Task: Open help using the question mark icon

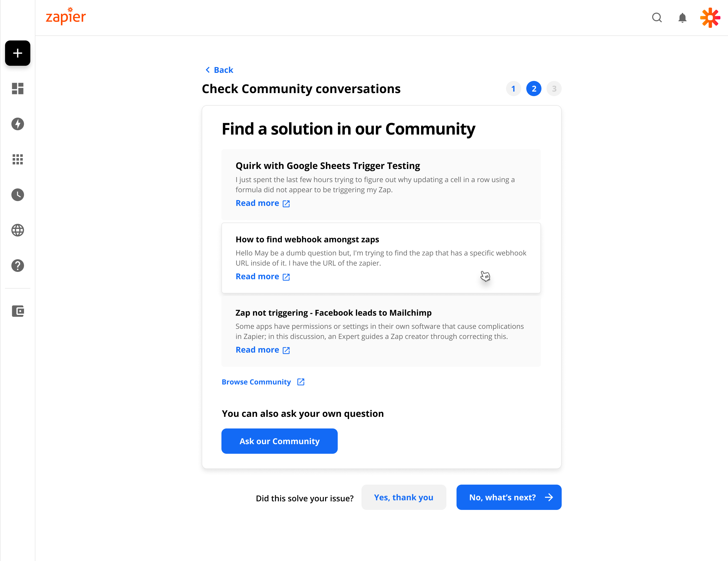Action: (x=17, y=266)
